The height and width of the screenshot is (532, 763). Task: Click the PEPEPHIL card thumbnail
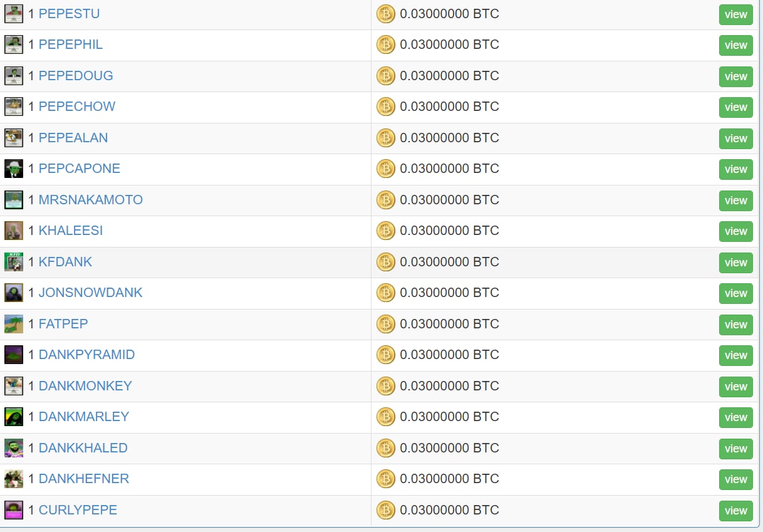coord(14,44)
